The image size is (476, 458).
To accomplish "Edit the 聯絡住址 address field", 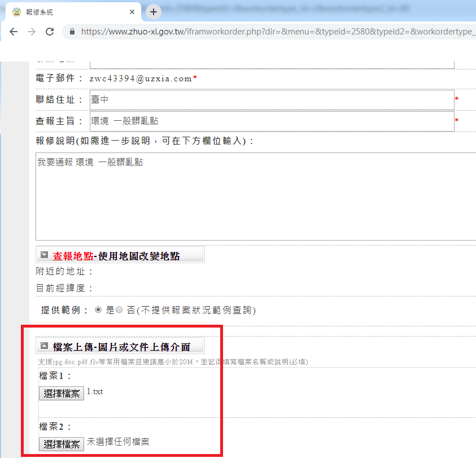I will coord(272,100).
